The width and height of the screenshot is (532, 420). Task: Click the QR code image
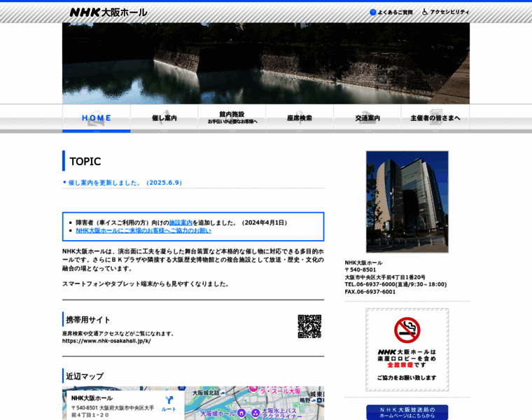(x=309, y=326)
